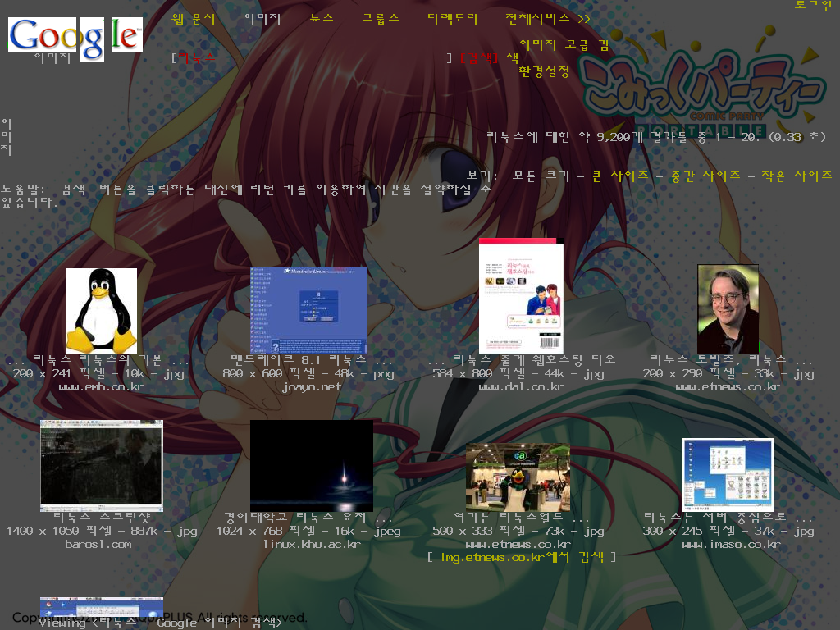
Task: Open the dark 1400 x 1050 screenshot thumbnail
Action: pyautogui.click(x=101, y=466)
